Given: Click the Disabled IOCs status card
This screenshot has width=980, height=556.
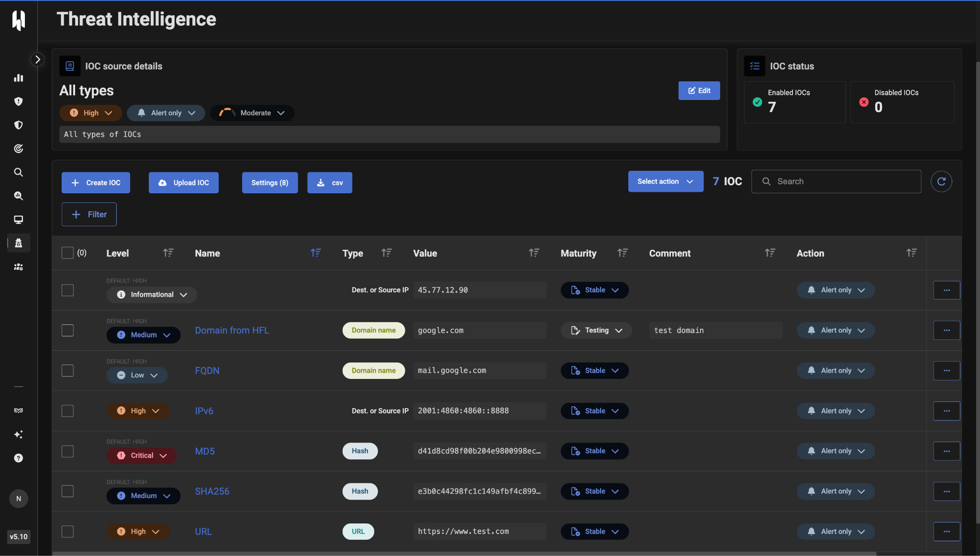Looking at the screenshot, I should [902, 102].
